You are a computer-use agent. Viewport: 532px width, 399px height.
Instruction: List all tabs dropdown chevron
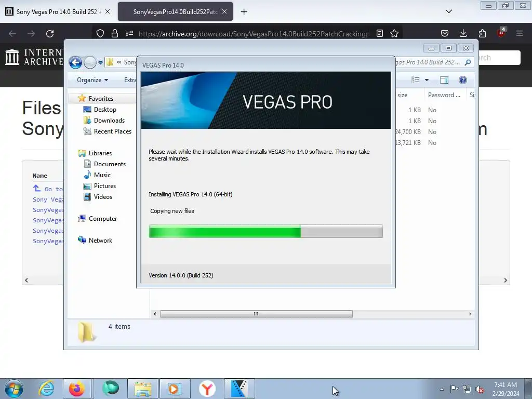[448, 11]
